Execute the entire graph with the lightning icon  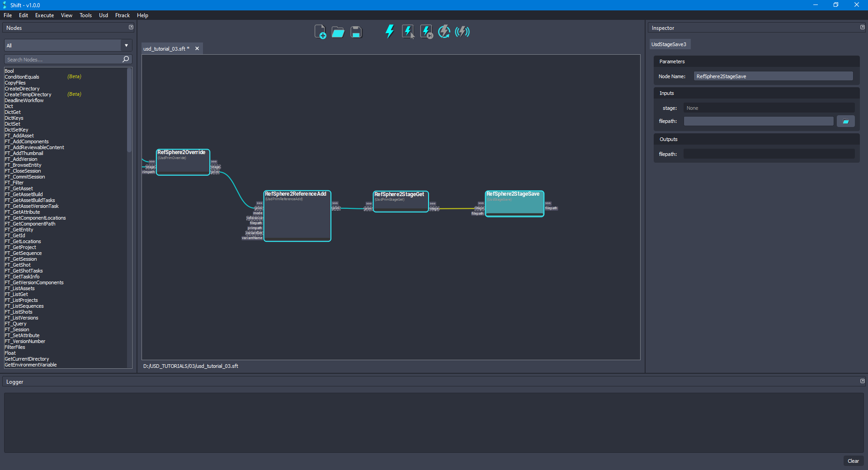tap(389, 31)
